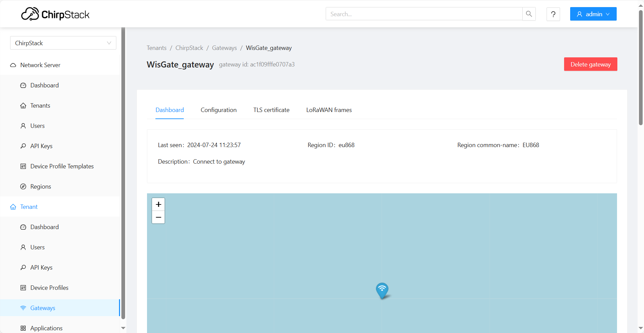644x333 pixels.
Task: Click the Region ID eu868 value
Action: (x=347, y=145)
